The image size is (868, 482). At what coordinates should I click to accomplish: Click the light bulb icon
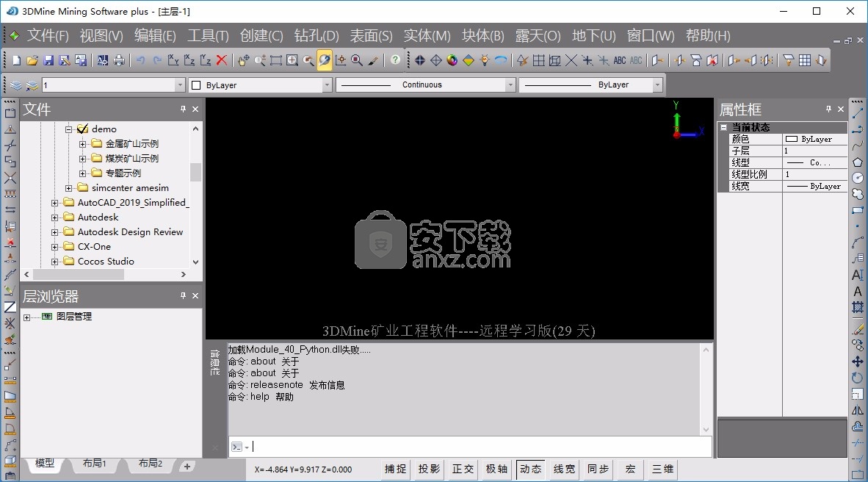click(x=485, y=60)
